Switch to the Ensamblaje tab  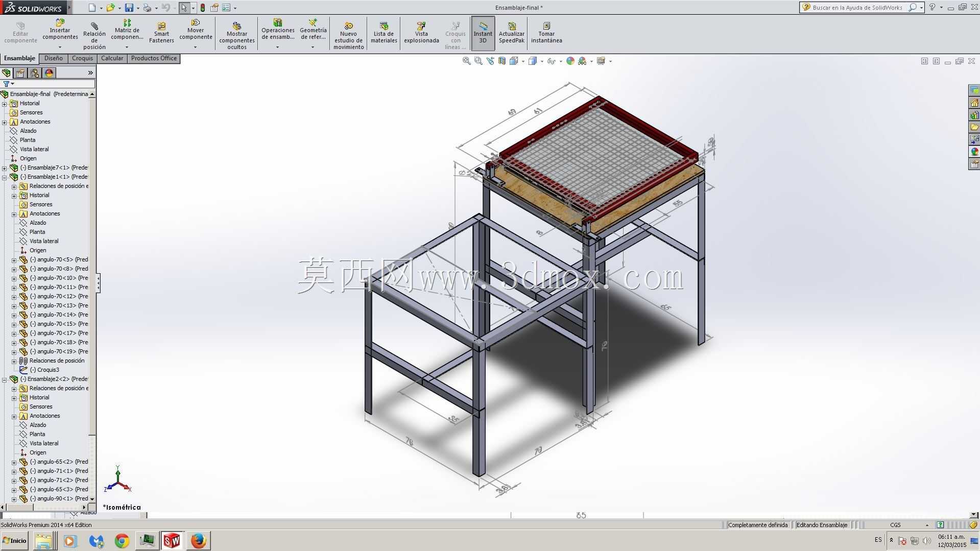tap(20, 58)
